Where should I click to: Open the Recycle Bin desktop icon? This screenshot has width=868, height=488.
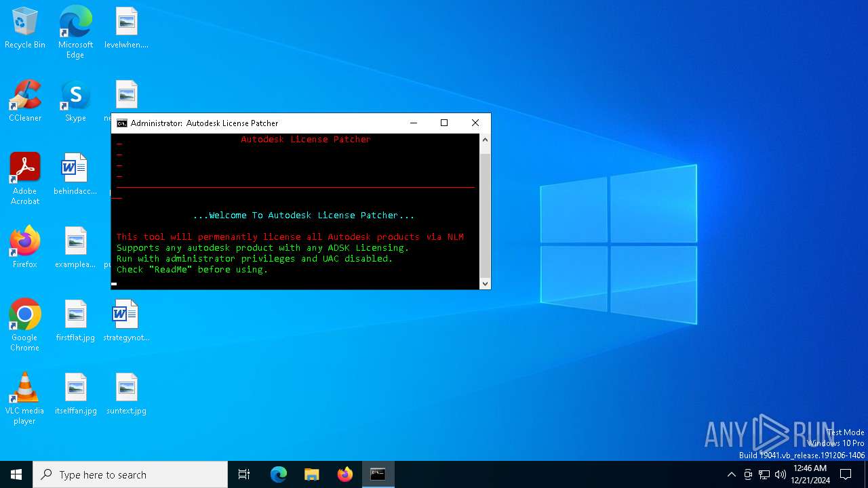coord(25,28)
